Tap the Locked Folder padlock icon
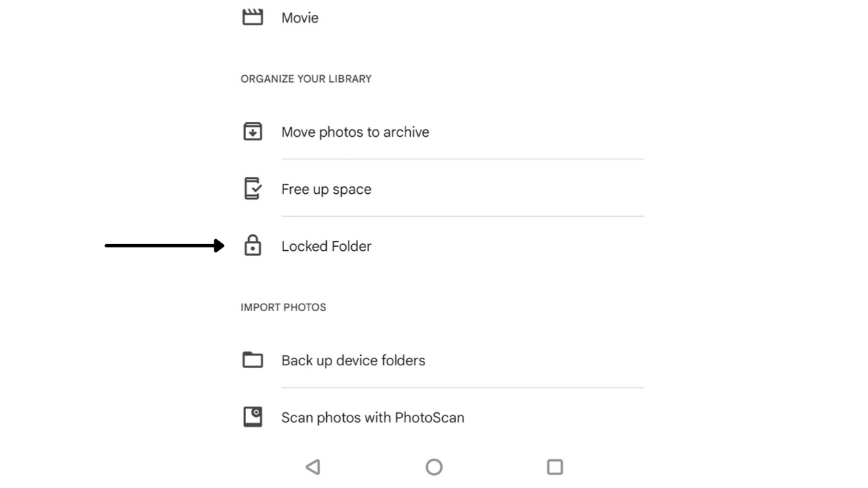This screenshot has width=868, height=488. click(252, 245)
